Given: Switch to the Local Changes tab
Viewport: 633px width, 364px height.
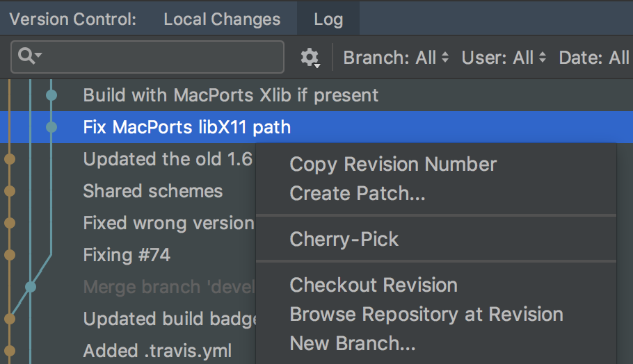Looking at the screenshot, I should click(222, 19).
